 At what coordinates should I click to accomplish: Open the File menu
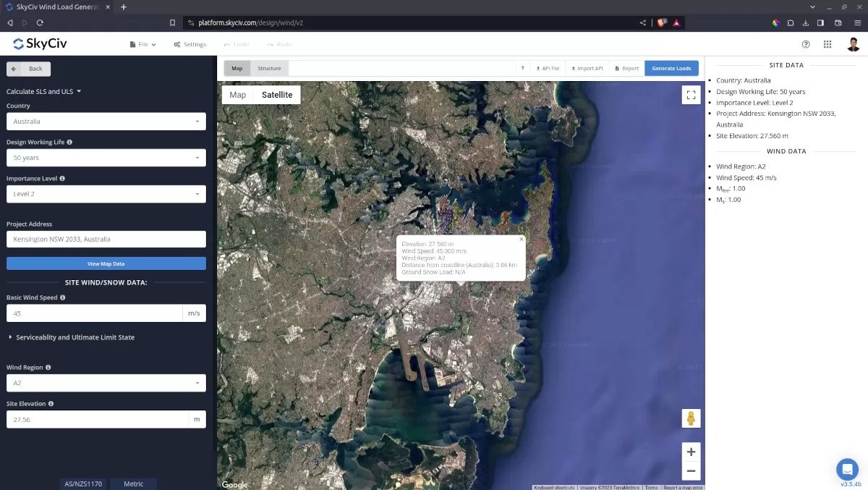142,44
